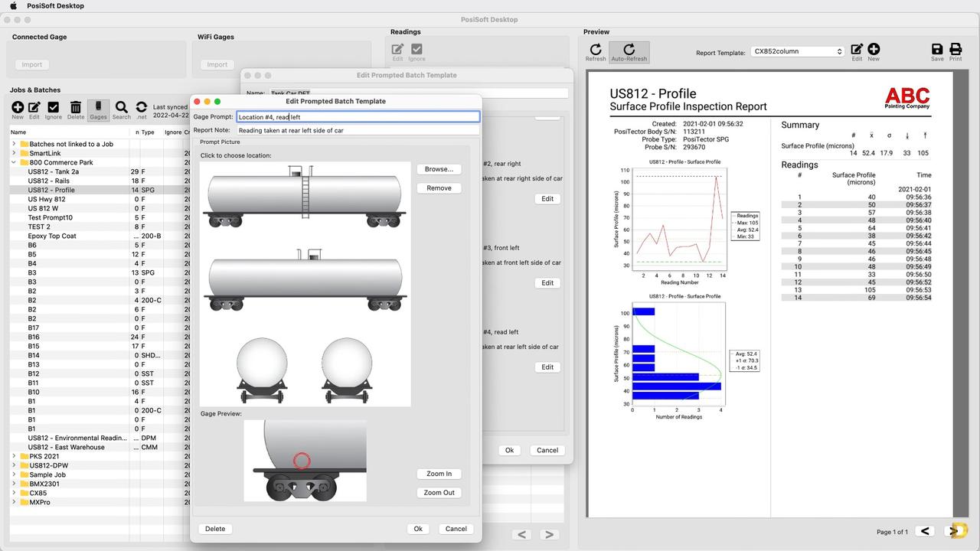Toggle Ignore in Jobs toolbar
This screenshot has width=980, height=551.
pos(53,108)
